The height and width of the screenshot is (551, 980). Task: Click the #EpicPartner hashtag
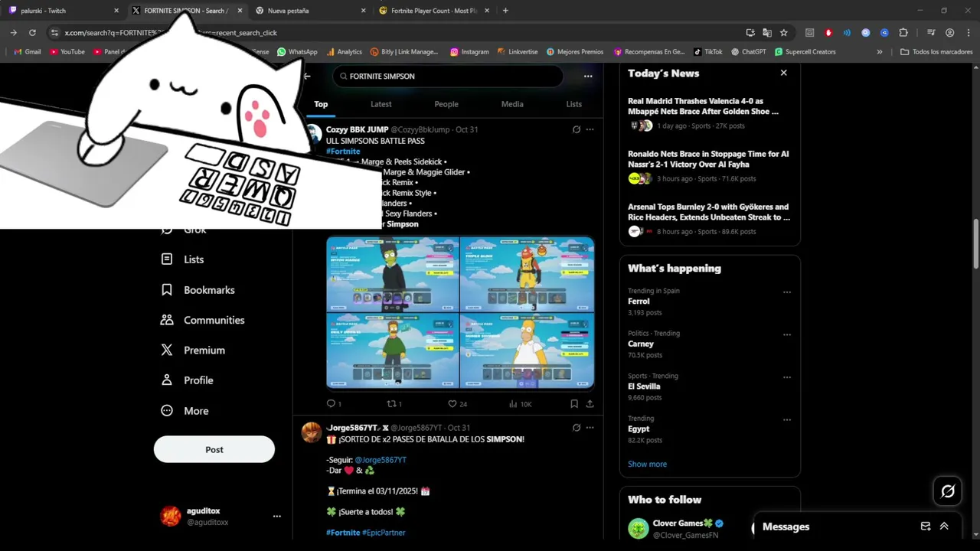[x=384, y=533]
